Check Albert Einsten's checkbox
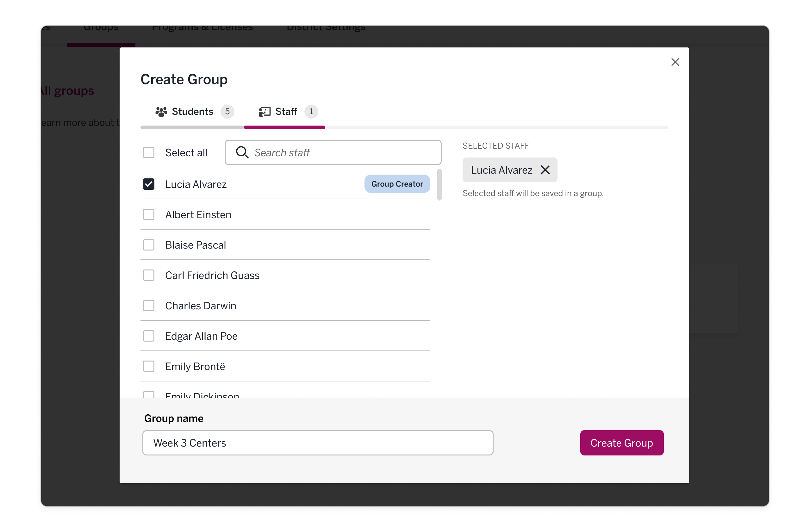Screen dimensions: 810x532 (x=149, y=214)
